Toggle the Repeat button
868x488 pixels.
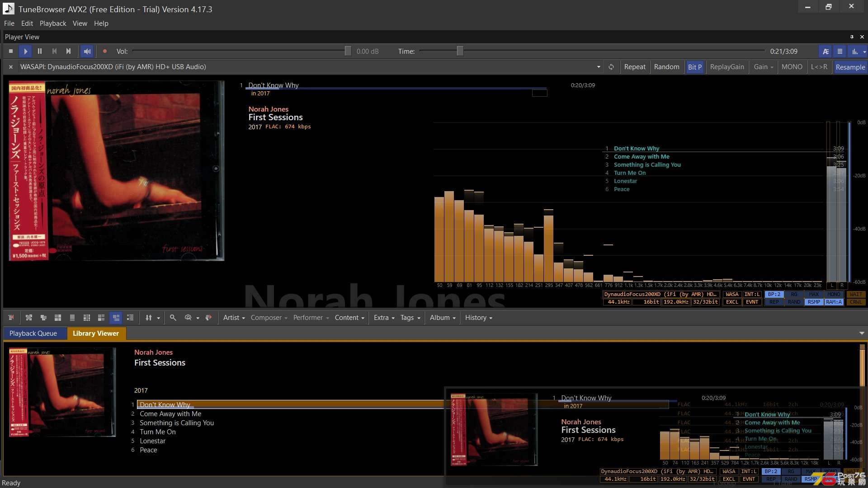tap(635, 67)
